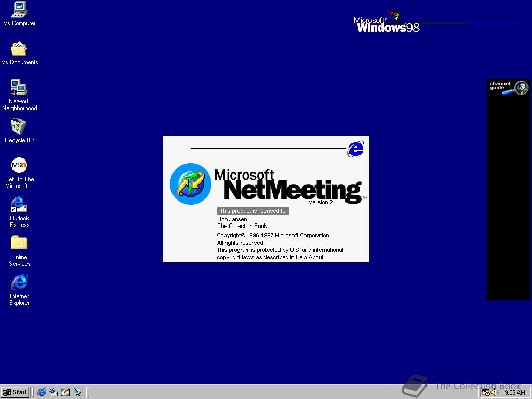Click View Channels satellite icon in Quick Launch
532x399 pixels.
pyautogui.click(x=78, y=393)
